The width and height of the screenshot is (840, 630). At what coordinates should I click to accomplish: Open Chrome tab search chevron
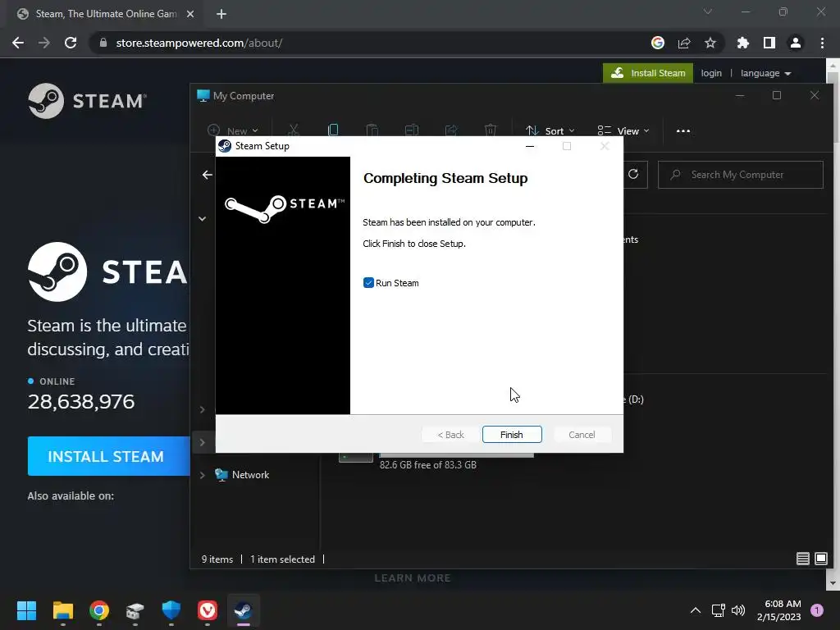tap(708, 11)
